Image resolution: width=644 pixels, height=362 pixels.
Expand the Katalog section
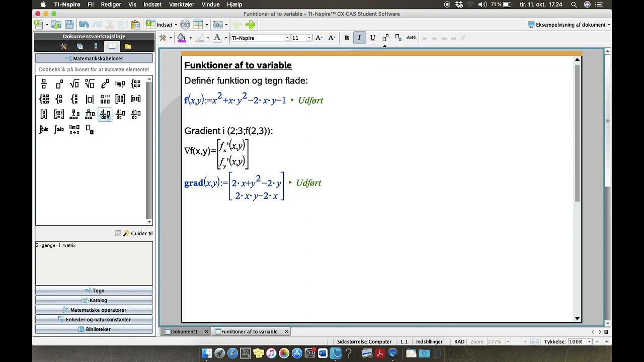[94, 300]
